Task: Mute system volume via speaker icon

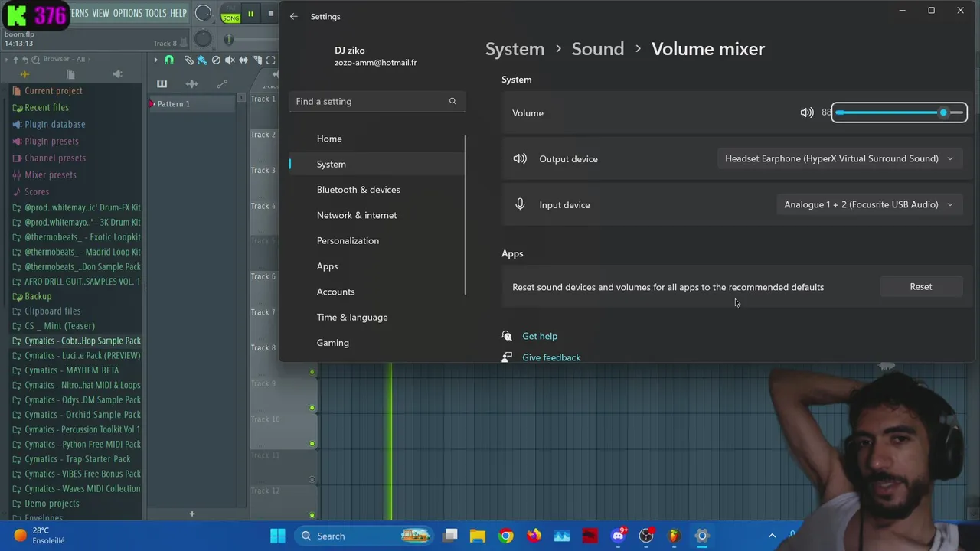Action: pos(807,112)
